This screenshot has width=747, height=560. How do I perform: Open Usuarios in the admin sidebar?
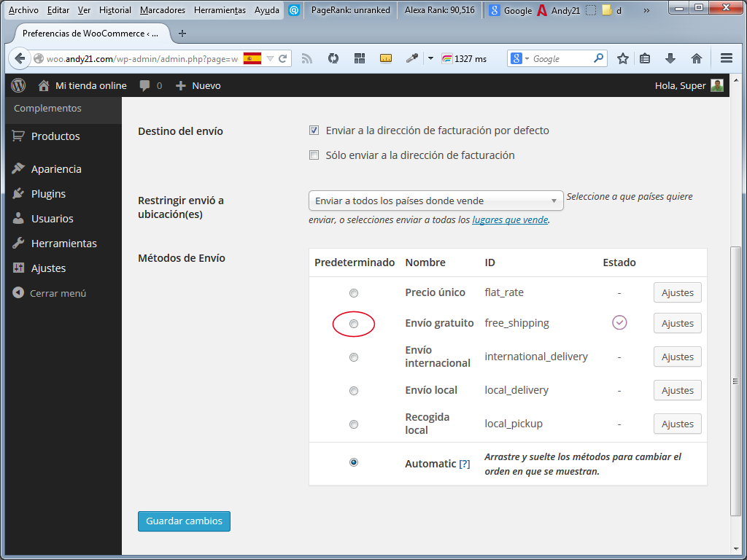53,219
